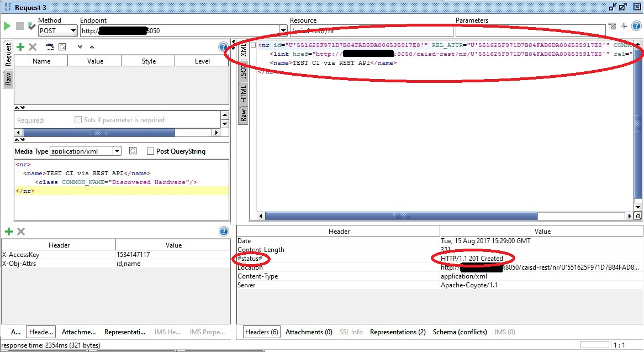The height and width of the screenshot is (352, 644).
Task: Select the response Raw vertical tab
Action: (243, 115)
